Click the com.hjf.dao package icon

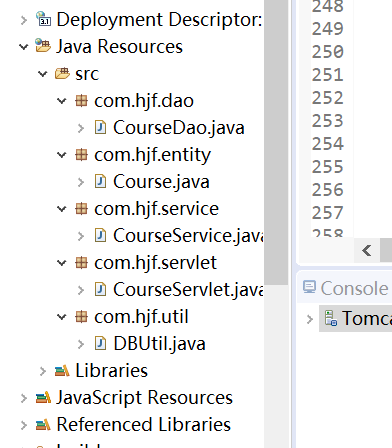81,100
